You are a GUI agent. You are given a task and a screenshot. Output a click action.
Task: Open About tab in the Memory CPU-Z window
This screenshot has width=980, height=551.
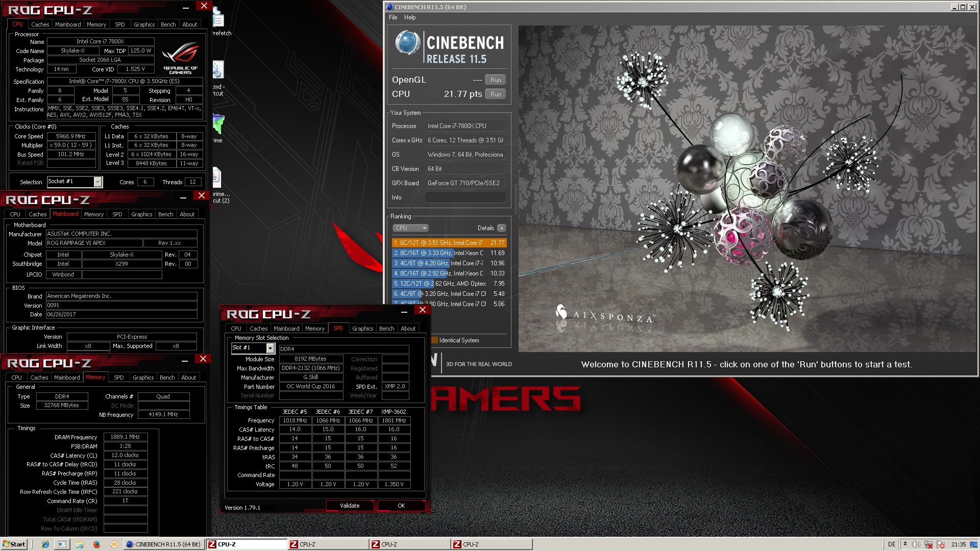[x=189, y=378]
